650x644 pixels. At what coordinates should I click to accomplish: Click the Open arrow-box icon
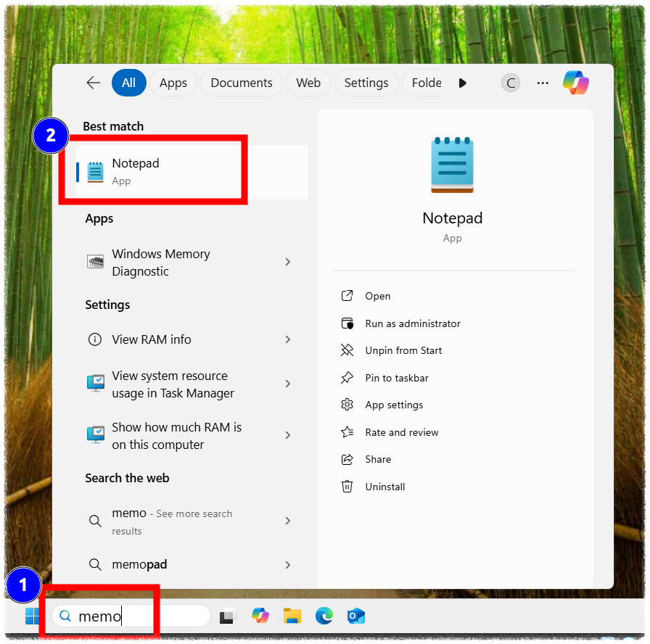click(347, 296)
